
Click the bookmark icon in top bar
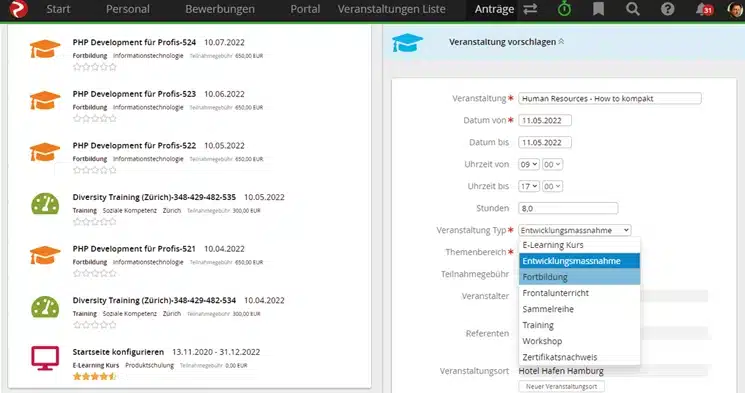[598, 9]
